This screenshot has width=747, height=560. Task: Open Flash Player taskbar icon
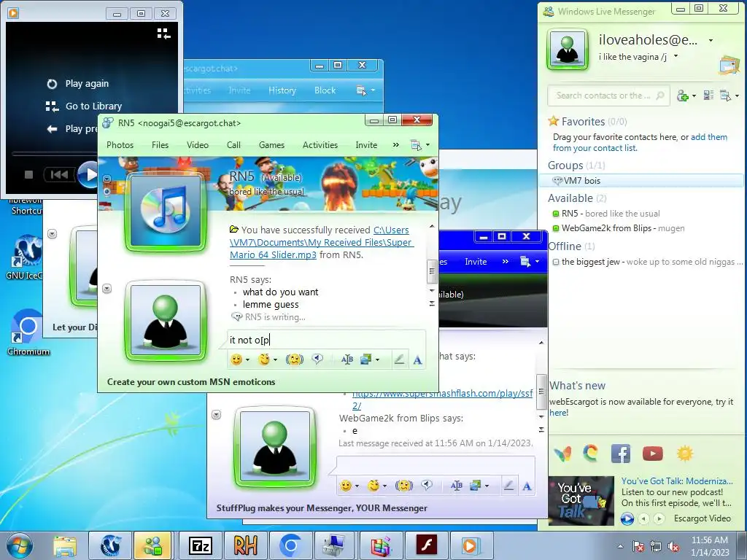coord(427,545)
